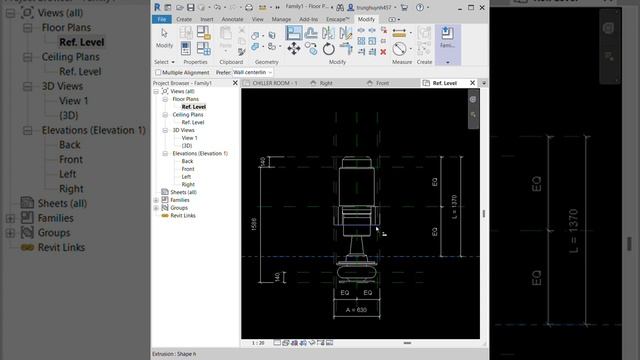
Task: Collapse the Floor Plans node
Action: pos(165,99)
